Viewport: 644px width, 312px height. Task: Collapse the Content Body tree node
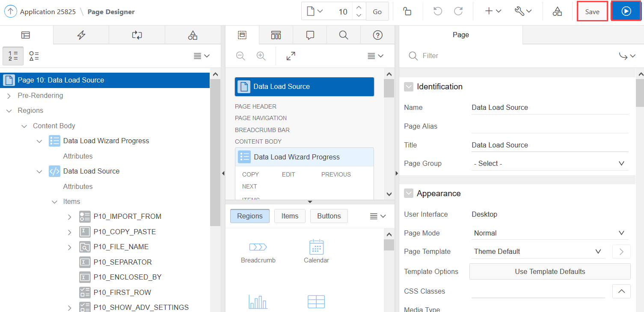(24, 126)
